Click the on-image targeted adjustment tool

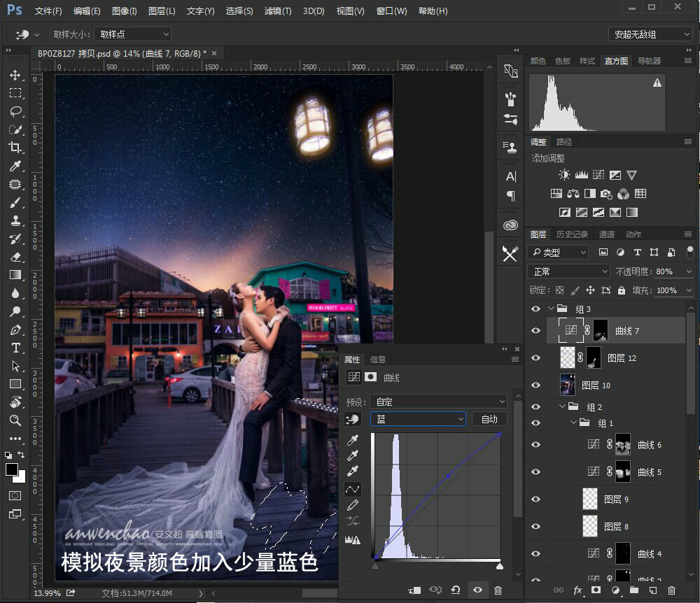tap(352, 419)
